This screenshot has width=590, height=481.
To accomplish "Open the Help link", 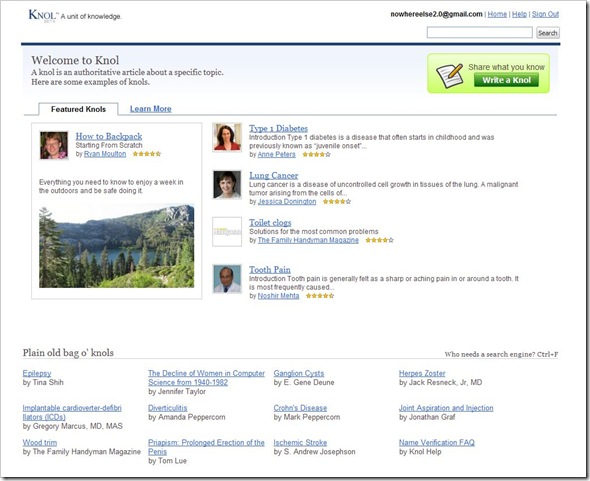I will click(x=519, y=14).
